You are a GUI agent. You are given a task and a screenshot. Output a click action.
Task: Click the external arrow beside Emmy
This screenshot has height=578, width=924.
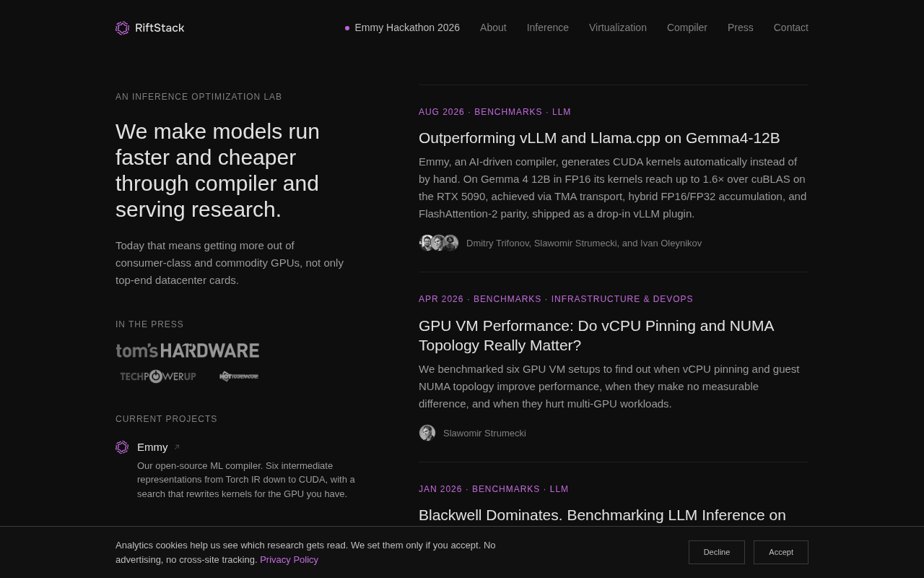[x=177, y=447]
